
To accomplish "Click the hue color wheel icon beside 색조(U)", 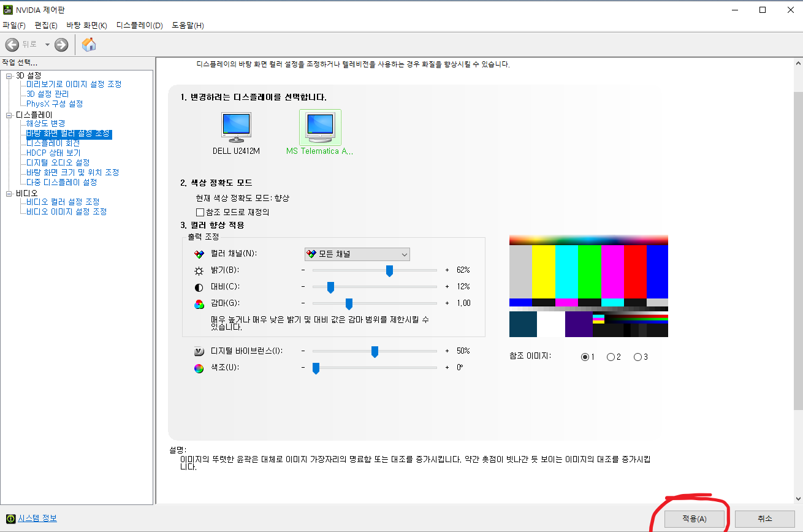I will 199,368.
